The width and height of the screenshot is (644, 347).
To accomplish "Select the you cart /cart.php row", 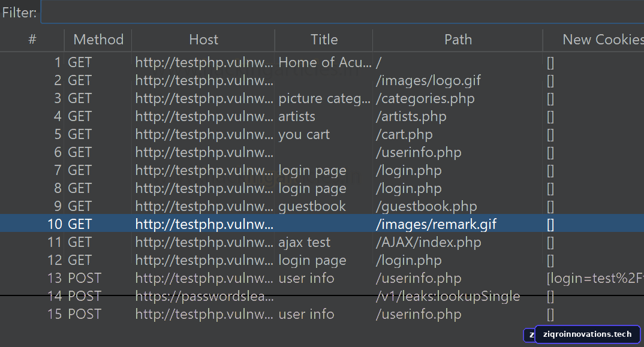I will pyautogui.click(x=322, y=135).
